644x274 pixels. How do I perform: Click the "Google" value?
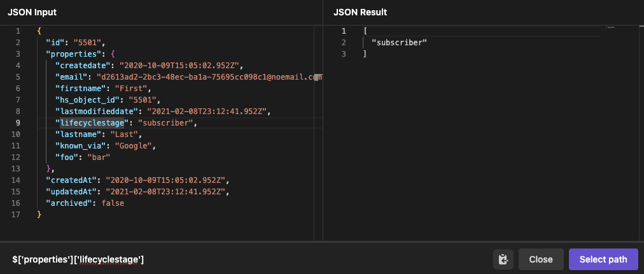[x=133, y=146]
